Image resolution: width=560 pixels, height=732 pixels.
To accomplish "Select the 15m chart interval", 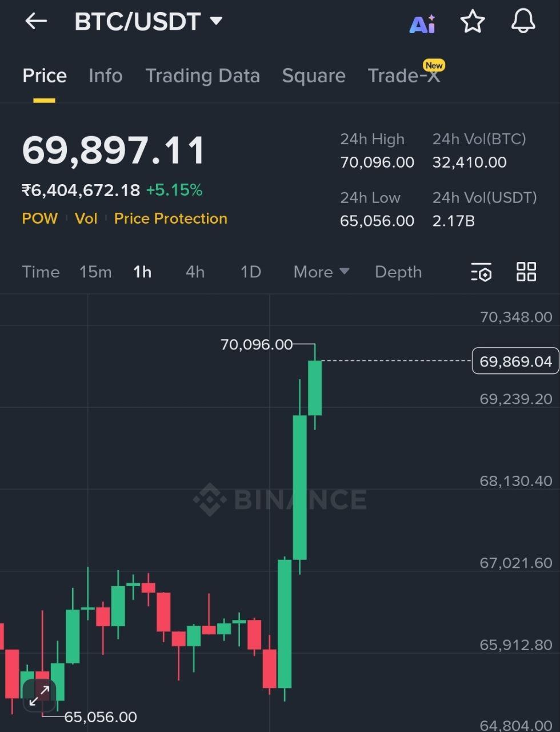I will (x=95, y=272).
